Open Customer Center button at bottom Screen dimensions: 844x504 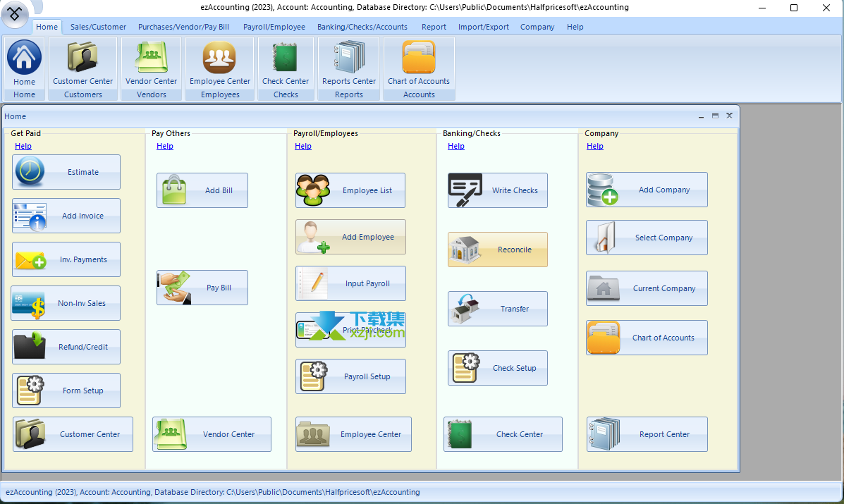point(73,434)
